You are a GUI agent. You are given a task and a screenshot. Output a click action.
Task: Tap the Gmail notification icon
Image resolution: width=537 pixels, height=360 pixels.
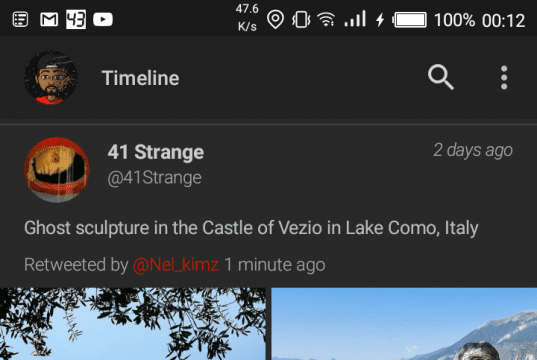pos(49,20)
